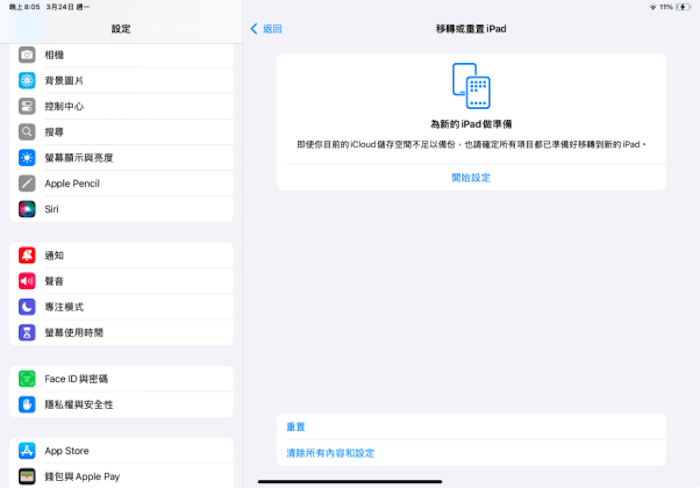Select the 通知 label
Image resolution: width=700 pixels, height=488 pixels.
pyautogui.click(x=54, y=255)
